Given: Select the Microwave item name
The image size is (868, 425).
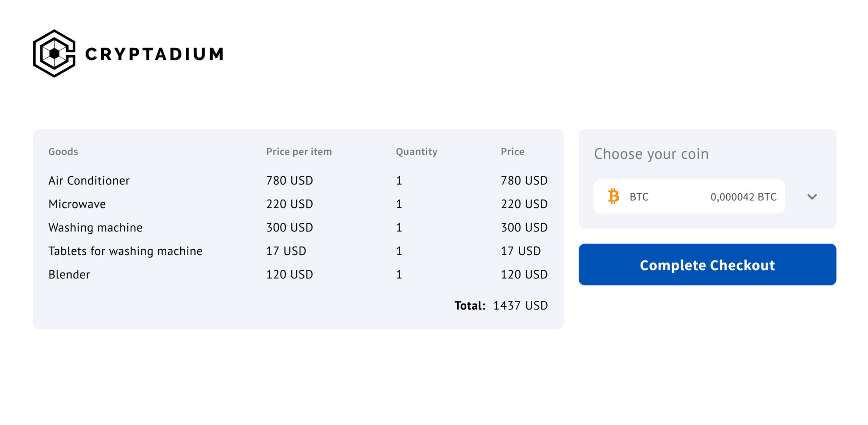Looking at the screenshot, I should 77,204.
